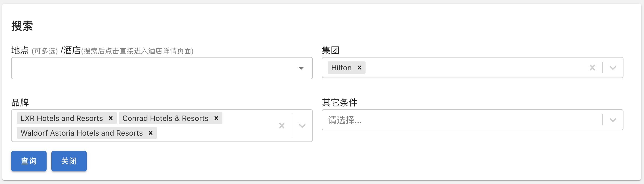Click the Hilton tag label
This screenshot has height=184, width=644.
[341, 68]
